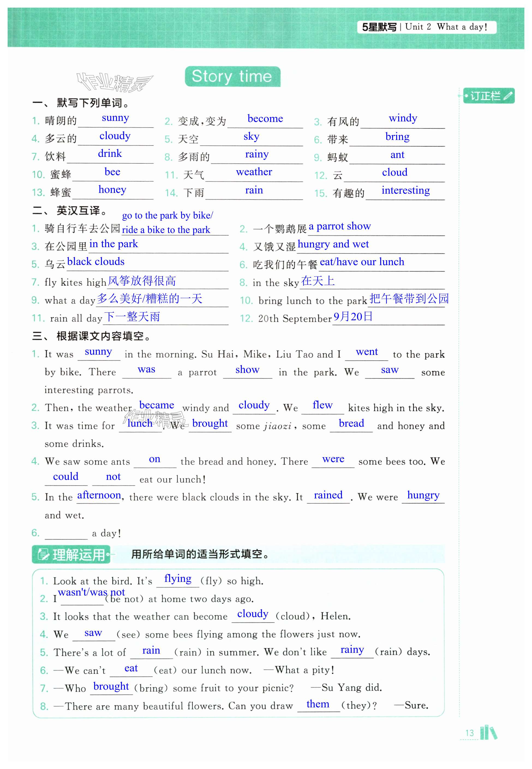This screenshot has height=769, width=532.
Task: Click the answer 'a parrot show'
Action: 339,226
